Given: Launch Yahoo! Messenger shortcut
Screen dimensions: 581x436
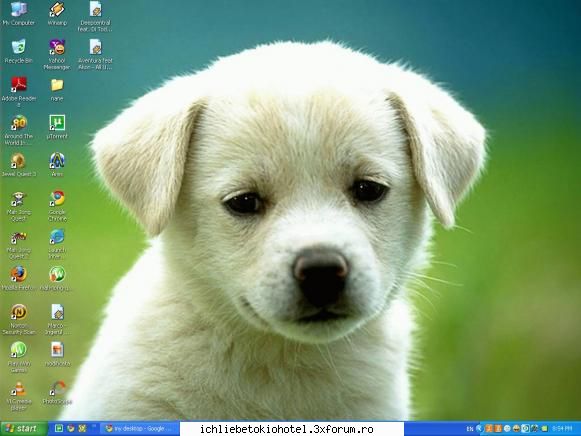Looking at the screenshot, I should (57, 54).
